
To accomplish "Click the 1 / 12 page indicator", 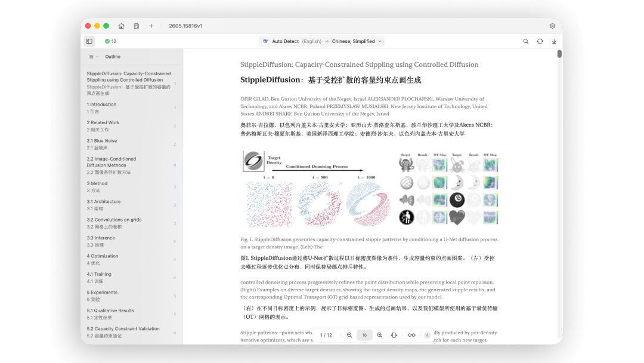I will click(326, 335).
